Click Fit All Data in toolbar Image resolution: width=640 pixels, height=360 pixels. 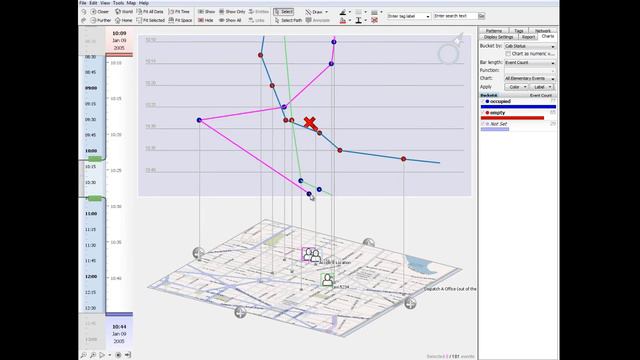pos(150,12)
